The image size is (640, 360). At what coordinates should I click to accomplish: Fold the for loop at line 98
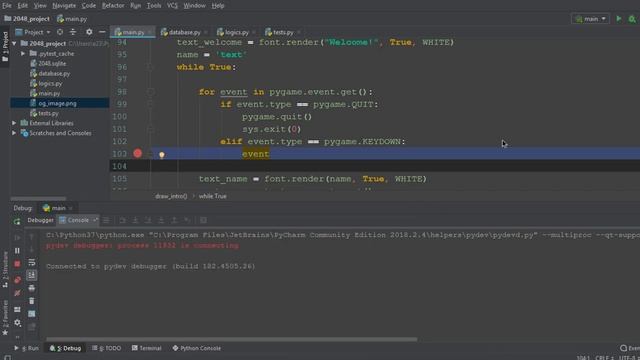pos(150,92)
